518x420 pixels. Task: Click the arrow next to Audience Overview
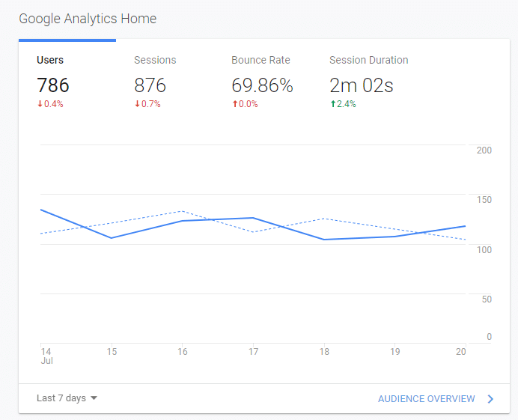pos(490,399)
